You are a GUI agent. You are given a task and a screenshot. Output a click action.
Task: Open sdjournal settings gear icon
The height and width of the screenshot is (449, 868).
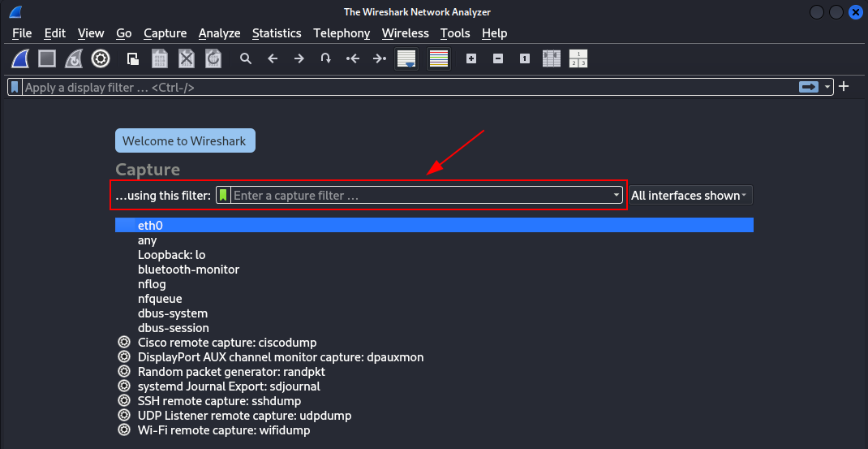[x=124, y=386]
